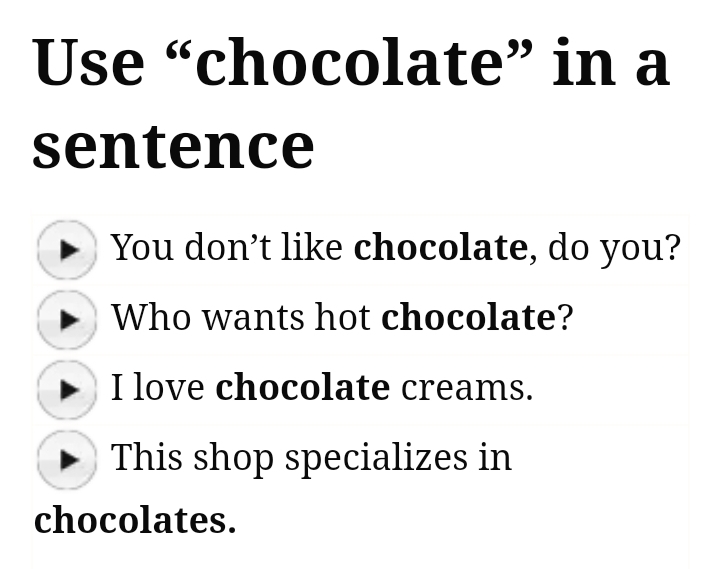The width and height of the screenshot is (720, 569).
Task: Play audio for "I love chocolate creams"
Action: [67, 389]
